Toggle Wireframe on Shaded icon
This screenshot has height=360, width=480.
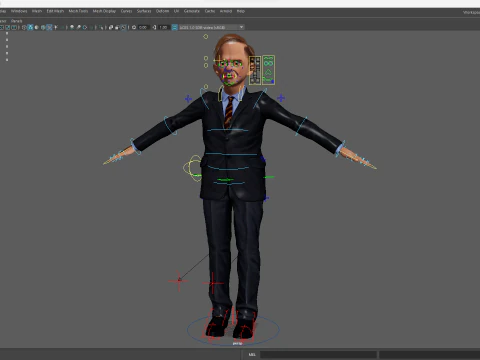tap(43, 27)
